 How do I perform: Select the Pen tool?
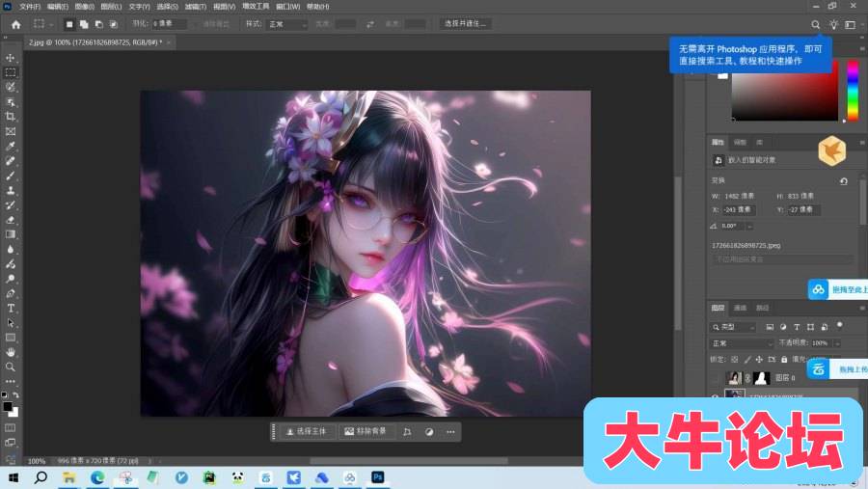coord(10,293)
